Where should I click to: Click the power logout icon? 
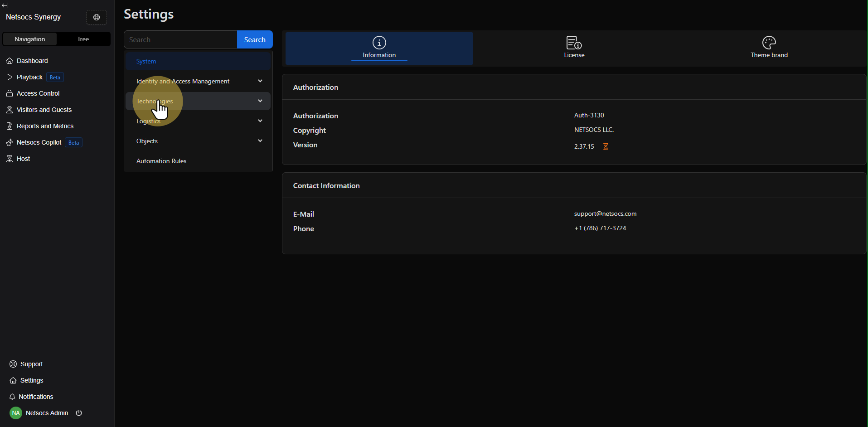[79, 413]
